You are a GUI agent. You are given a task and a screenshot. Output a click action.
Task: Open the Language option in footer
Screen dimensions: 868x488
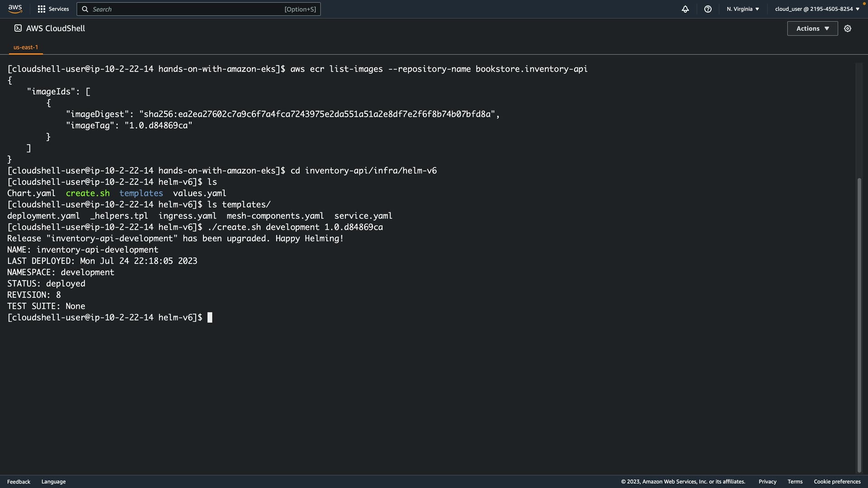(53, 482)
